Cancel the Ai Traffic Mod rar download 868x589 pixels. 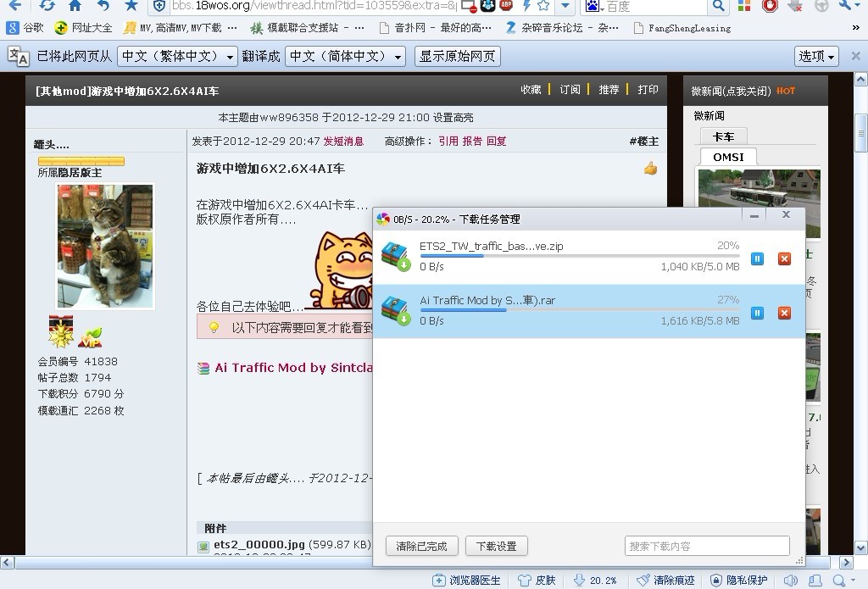(x=784, y=313)
